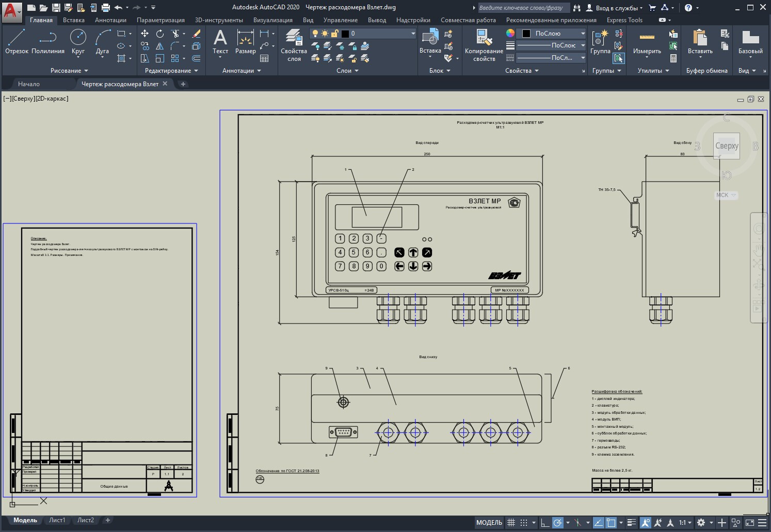Viewport: 771px width, 532px height.
Task: Click the black layer color swatch for layer 0
Action: (x=345, y=34)
